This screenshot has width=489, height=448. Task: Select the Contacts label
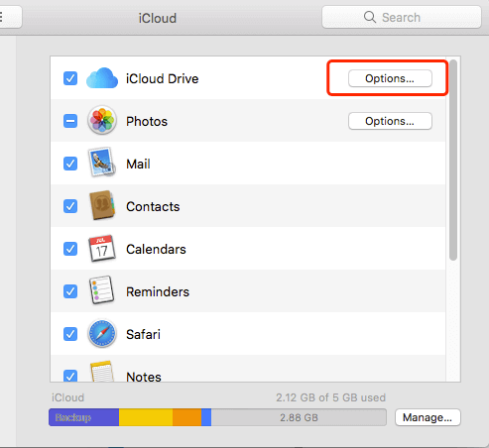click(x=153, y=206)
